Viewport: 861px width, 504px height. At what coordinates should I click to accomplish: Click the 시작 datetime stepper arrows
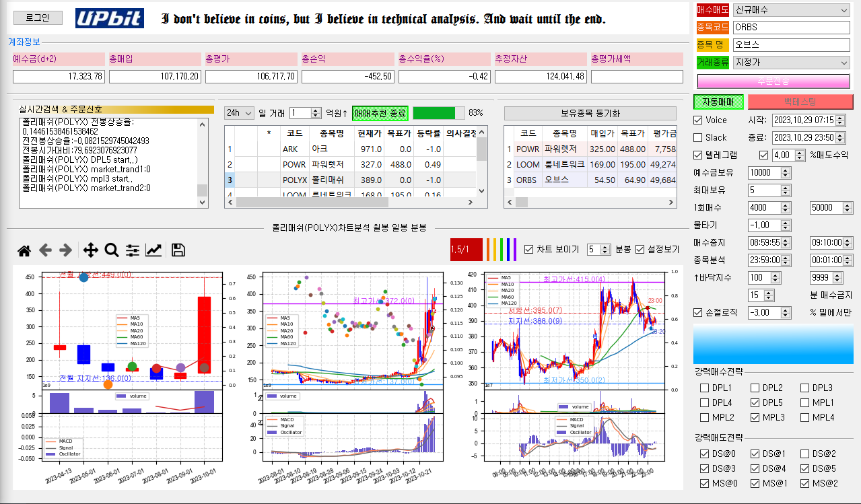(x=840, y=120)
